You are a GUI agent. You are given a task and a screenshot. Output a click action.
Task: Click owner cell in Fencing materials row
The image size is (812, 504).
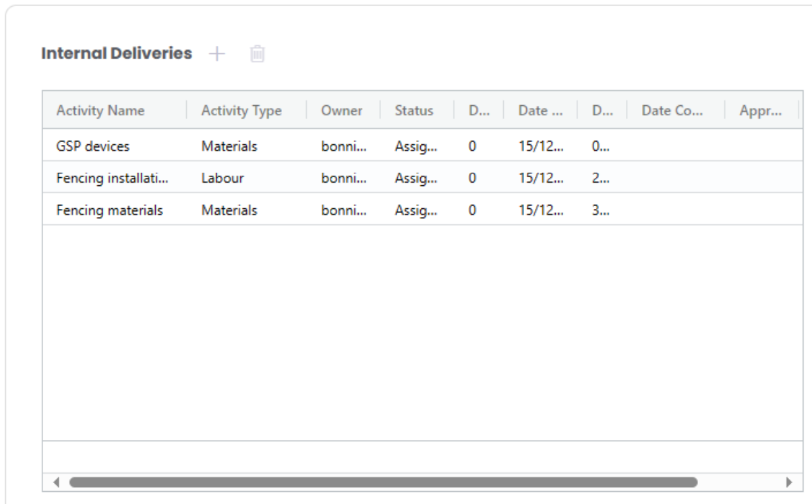coord(343,209)
